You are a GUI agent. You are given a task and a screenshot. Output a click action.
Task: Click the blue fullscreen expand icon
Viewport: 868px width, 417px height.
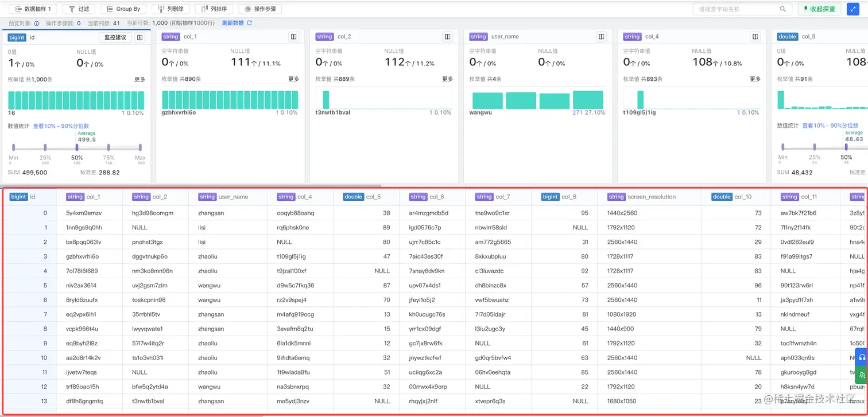[854, 9]
